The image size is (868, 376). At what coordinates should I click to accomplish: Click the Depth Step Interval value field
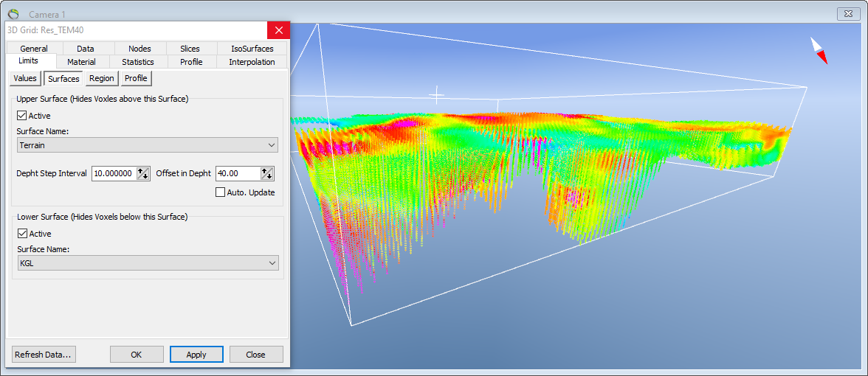click(114, 173)
